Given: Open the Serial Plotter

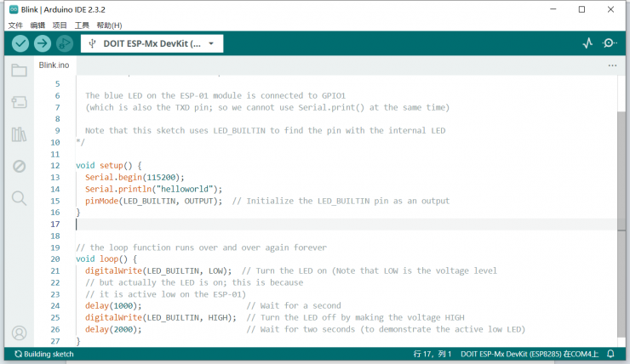Looking at the screenshot, I should tap(587, 43).
